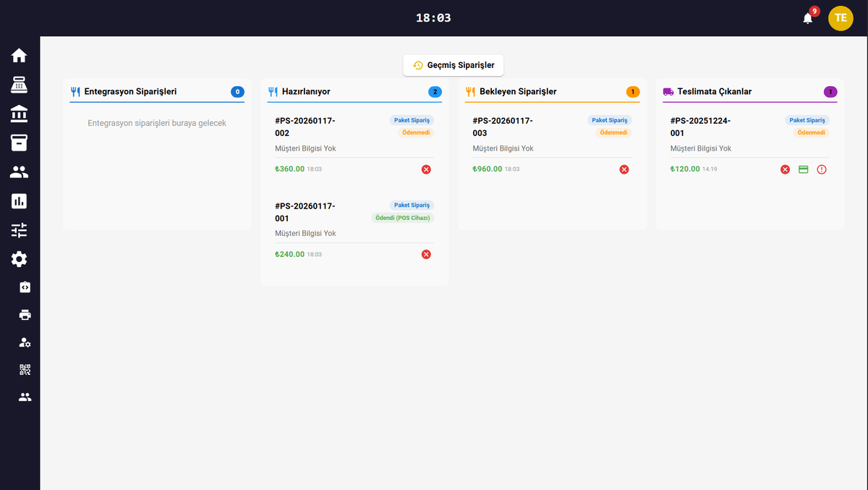
Task: Open the TE user avatar menu
Action: [841, 18]
